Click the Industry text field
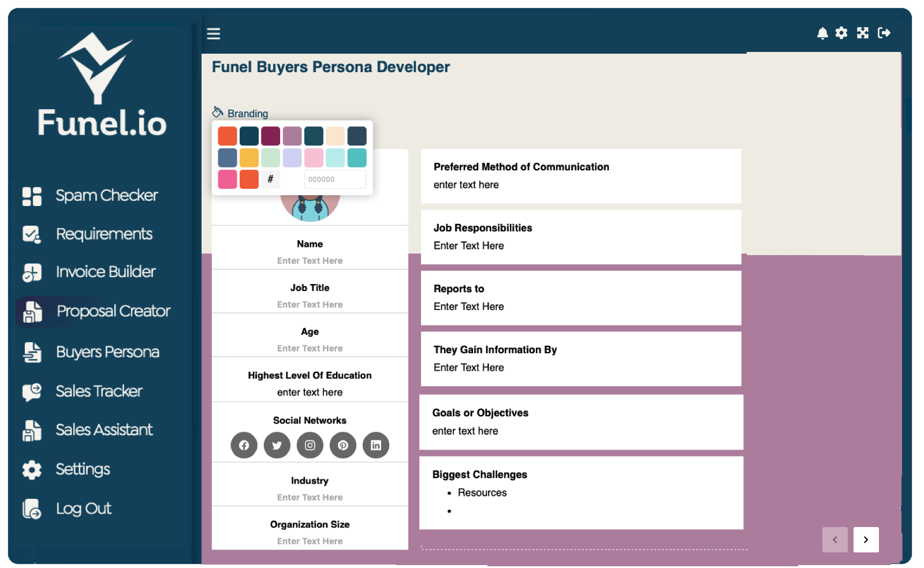Viewport: 924px width, 568px height. (310, 498)
